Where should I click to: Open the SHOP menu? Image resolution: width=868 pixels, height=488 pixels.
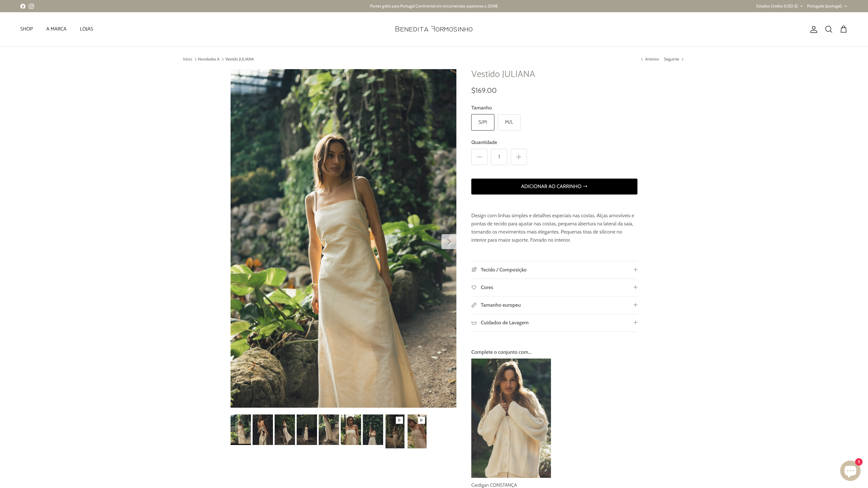[x=26, y=29]
